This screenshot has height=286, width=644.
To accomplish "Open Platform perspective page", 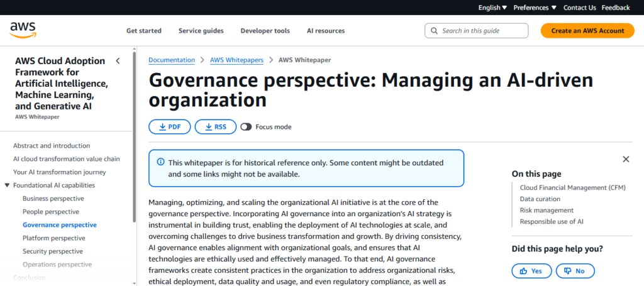I will (54, 238).
